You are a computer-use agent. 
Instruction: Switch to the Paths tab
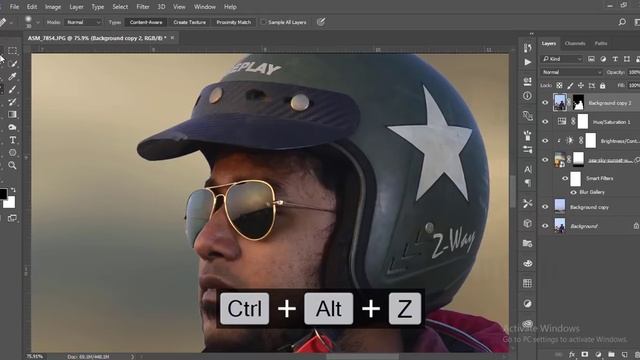601,43
